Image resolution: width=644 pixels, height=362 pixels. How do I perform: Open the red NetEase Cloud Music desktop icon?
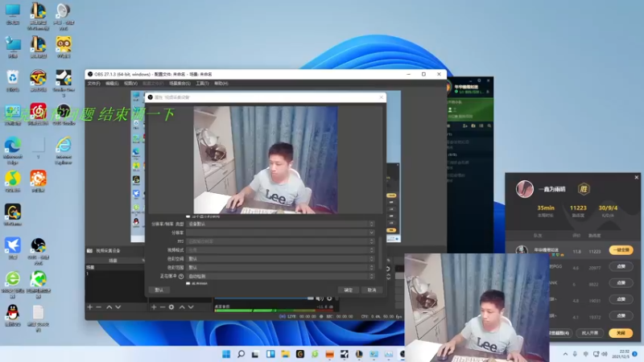pos(38,114)
